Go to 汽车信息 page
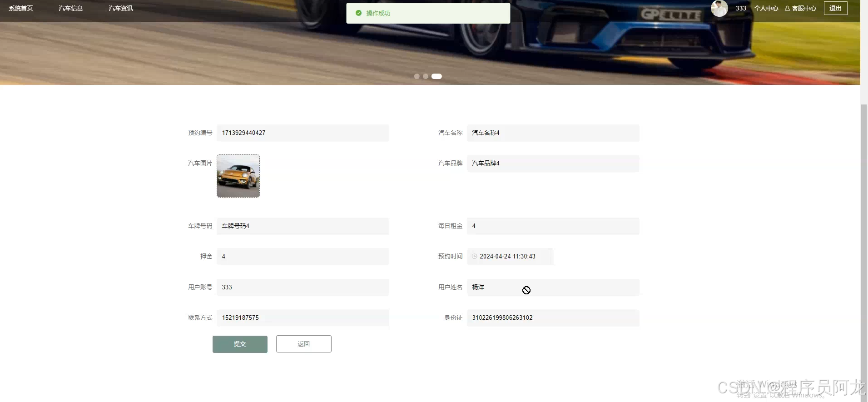 pos(71,8)
